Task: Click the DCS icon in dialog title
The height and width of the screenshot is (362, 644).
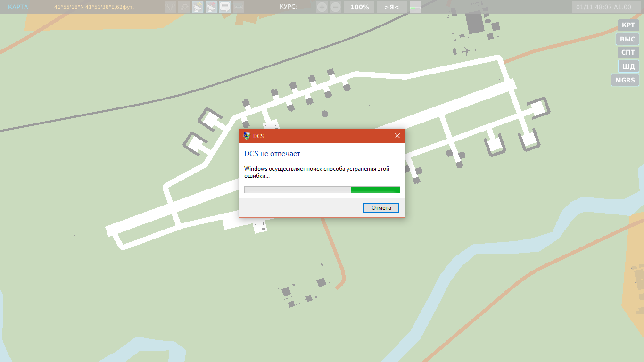Action: (247, 136)
